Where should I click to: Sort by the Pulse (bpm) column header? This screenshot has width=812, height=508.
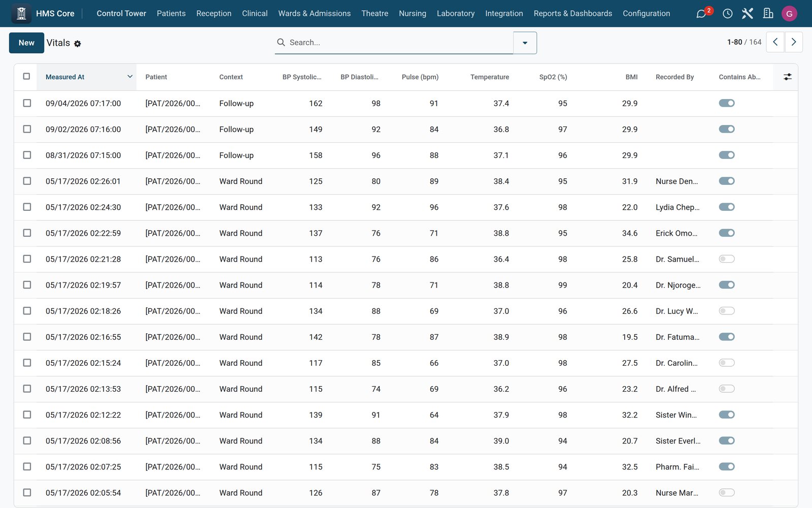point(420,77)
